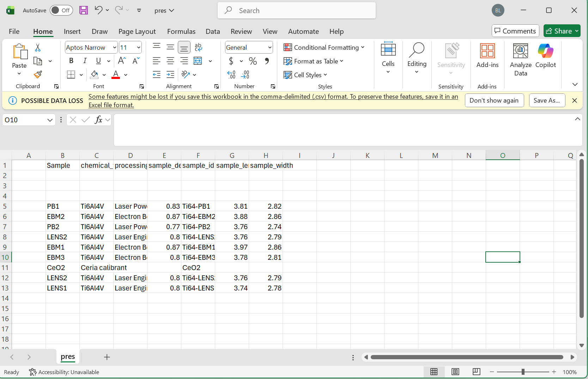Switch to the Formulas tab
This screenshot has width=588, height=379.
click(181, 31)
